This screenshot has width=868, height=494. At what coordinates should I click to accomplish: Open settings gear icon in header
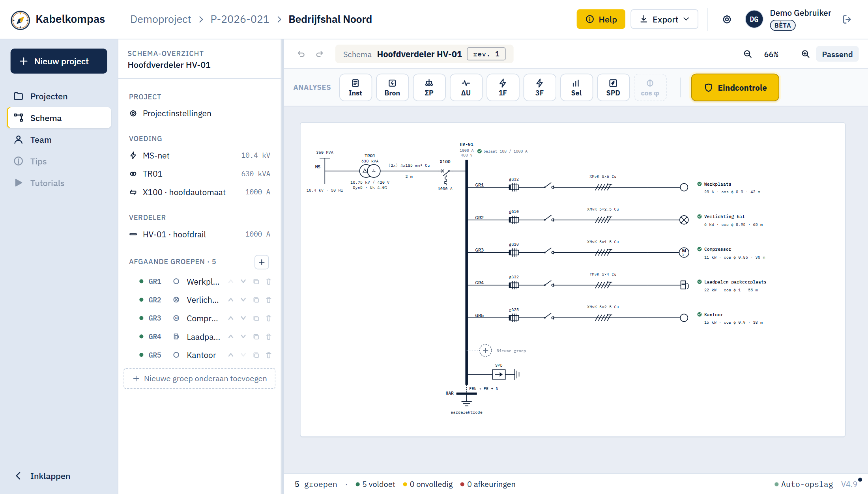(x=727, y=19)
